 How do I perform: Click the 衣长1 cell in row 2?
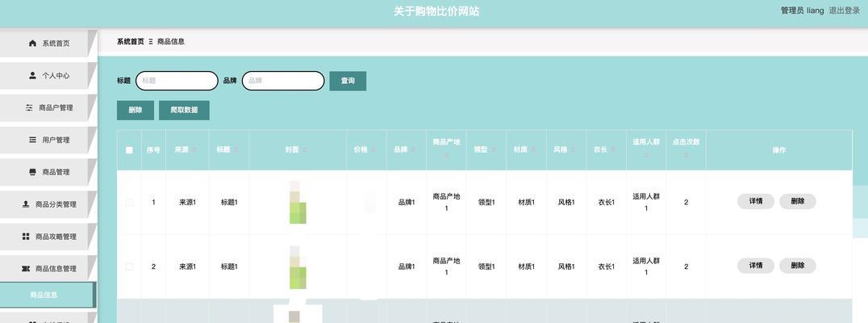pyautogui.click(x=606, y=267)
